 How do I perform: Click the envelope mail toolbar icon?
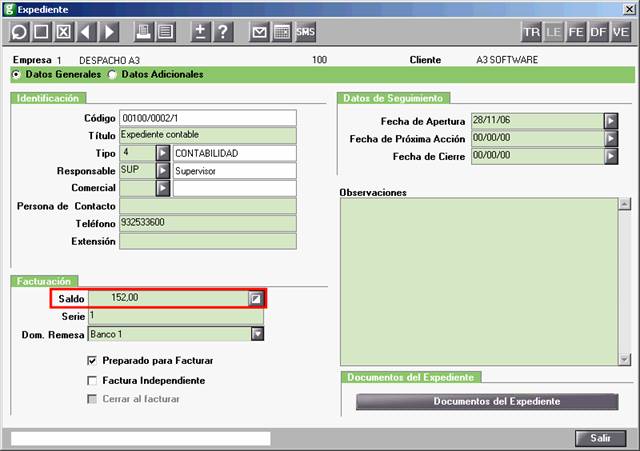coord(259,32)
